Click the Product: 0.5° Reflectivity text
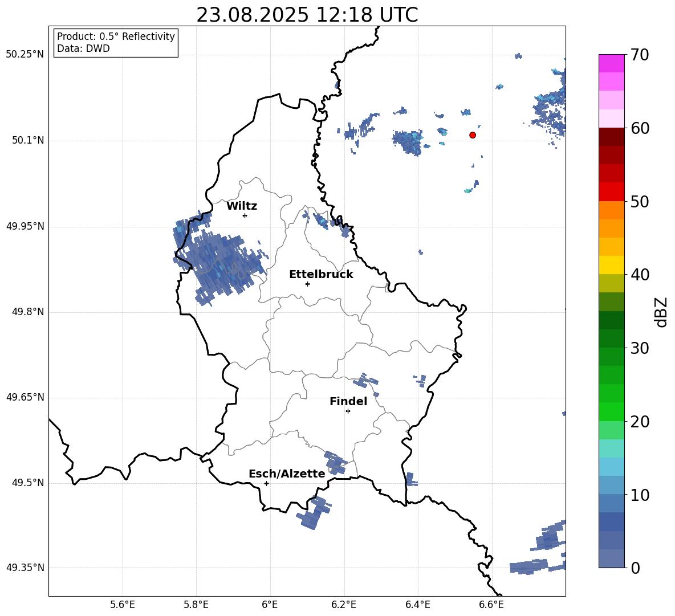This screenshot has height=616, width=675. 116,36
